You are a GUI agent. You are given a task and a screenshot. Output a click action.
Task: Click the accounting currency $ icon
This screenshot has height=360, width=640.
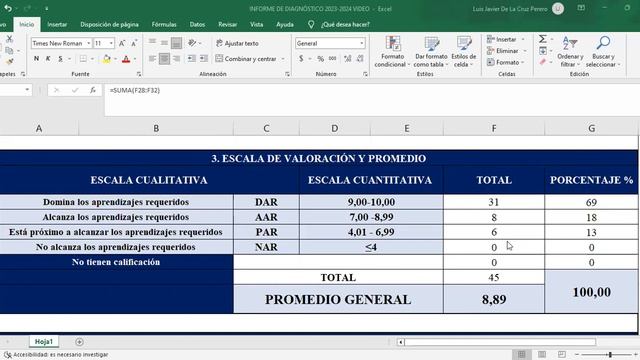click(x=301, y=59)
